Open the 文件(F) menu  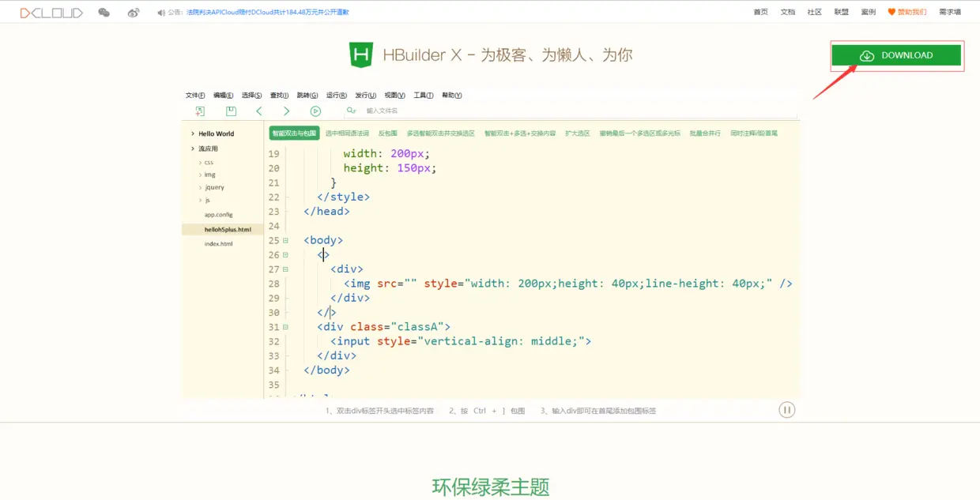[195, 96]
